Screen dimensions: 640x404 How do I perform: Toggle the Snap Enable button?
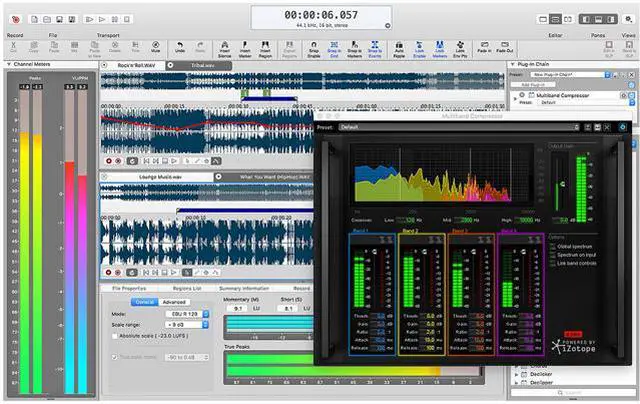[x=313, y=49]
